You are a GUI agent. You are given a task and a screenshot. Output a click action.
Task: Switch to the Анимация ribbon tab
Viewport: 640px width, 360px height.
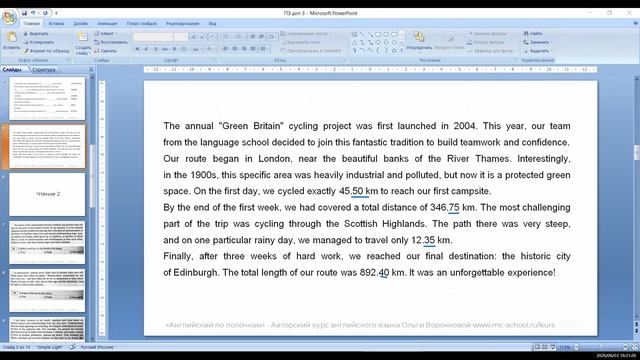(107, 24)
